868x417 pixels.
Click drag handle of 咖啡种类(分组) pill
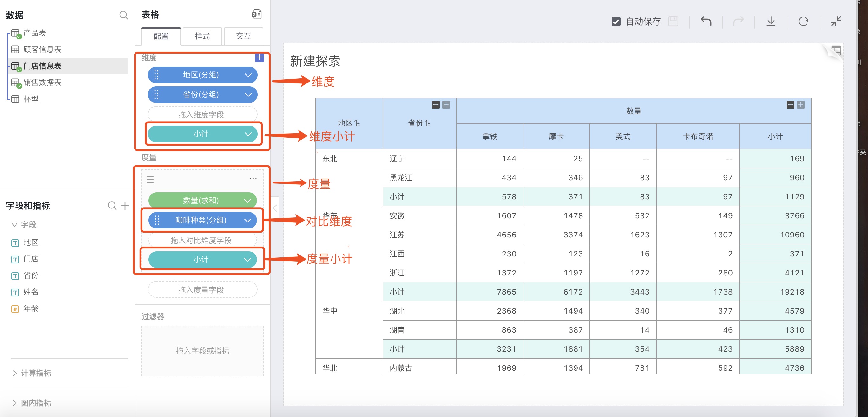click(157, 221)
